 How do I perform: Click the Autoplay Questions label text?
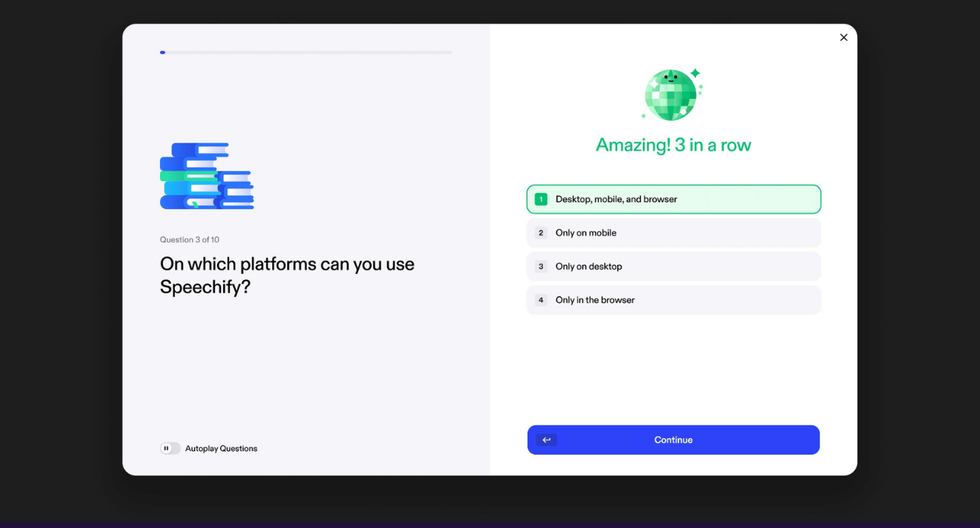[x=221, y=448]
